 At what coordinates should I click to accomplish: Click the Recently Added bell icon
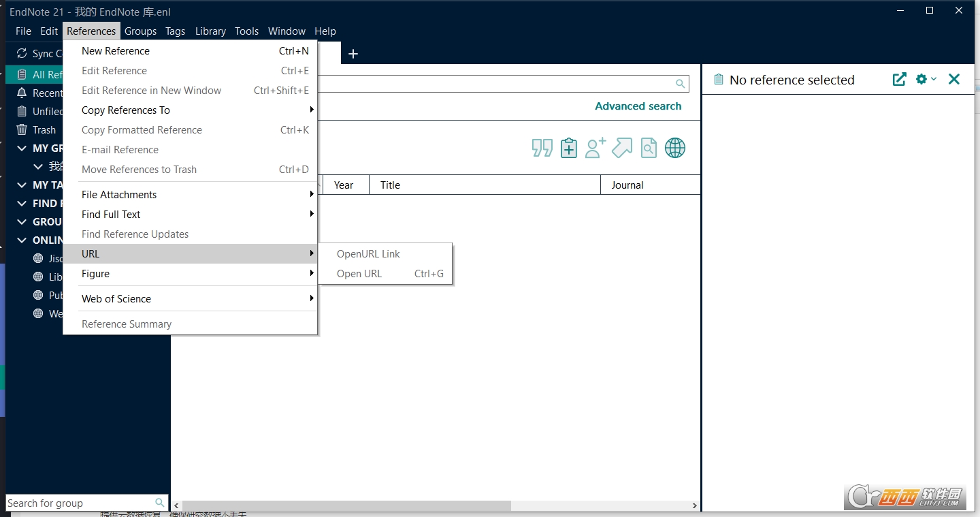pos(22,93)
